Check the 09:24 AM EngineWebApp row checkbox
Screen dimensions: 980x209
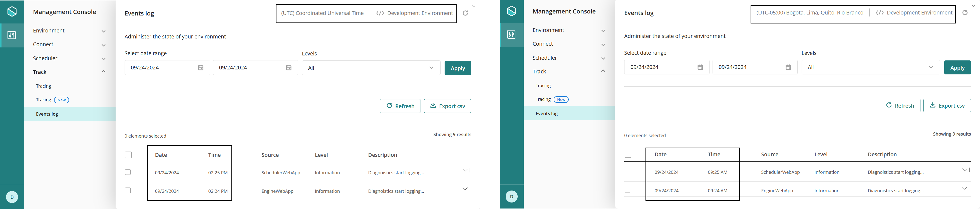point(627,190)
